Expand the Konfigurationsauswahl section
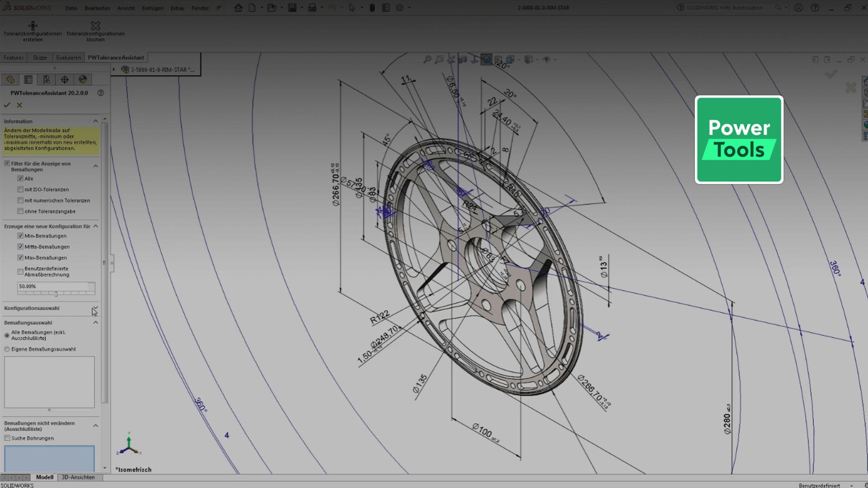 coord(95,308)
